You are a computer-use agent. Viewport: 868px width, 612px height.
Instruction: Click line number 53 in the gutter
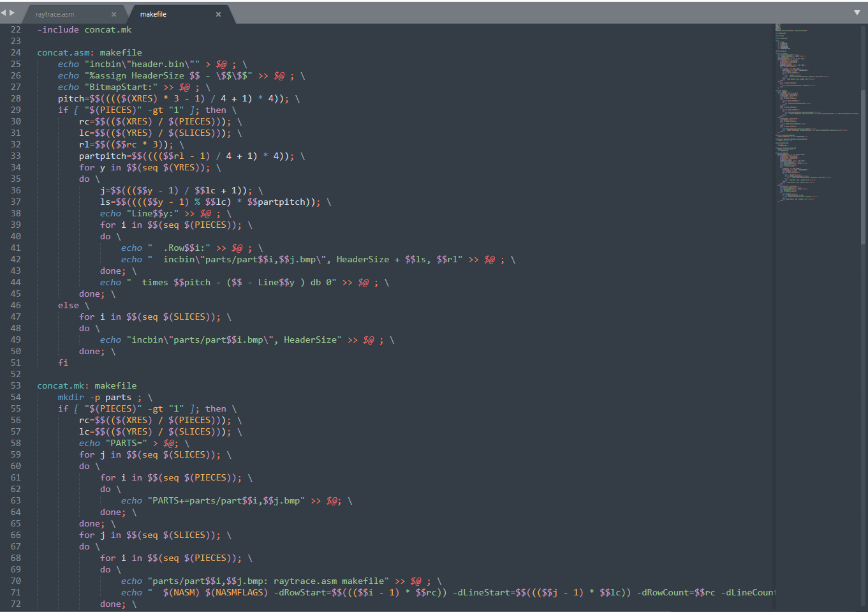15,385
